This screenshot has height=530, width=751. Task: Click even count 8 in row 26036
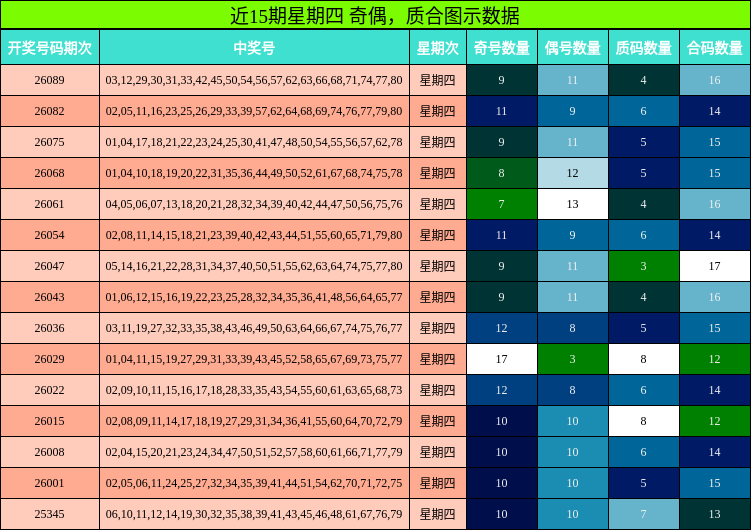click(572, 328)
